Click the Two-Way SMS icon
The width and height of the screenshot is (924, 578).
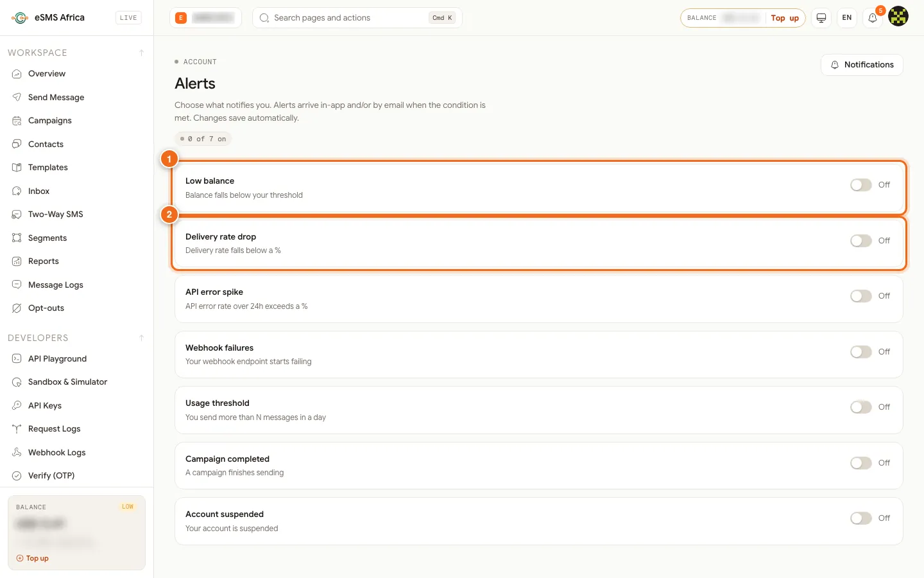17,215
